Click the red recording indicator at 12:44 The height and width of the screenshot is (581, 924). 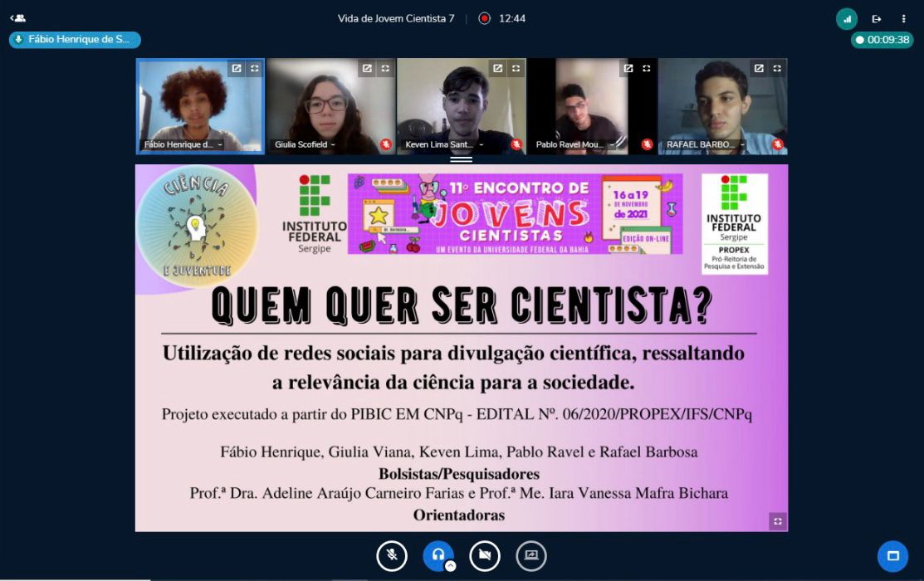click(x=485, y=18)
